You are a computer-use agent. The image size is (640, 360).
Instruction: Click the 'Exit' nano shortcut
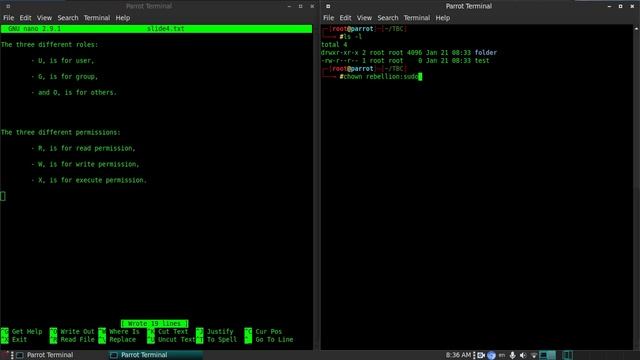tap(19, 339)
